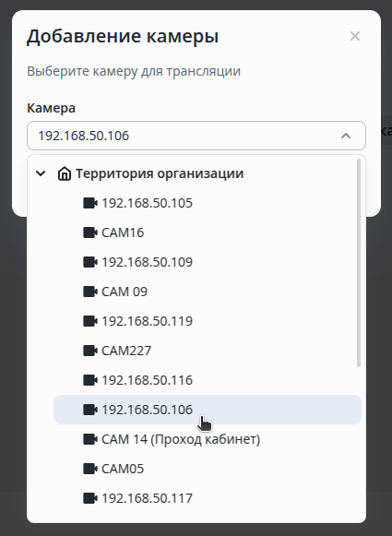
Task: Click the camera icon beside CAM05
Action: click(90, 469)
